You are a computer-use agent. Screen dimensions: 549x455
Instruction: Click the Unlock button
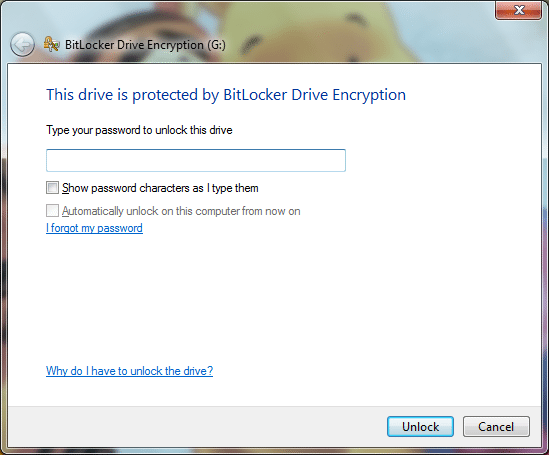pyautogui.click(x=420, y=426)
